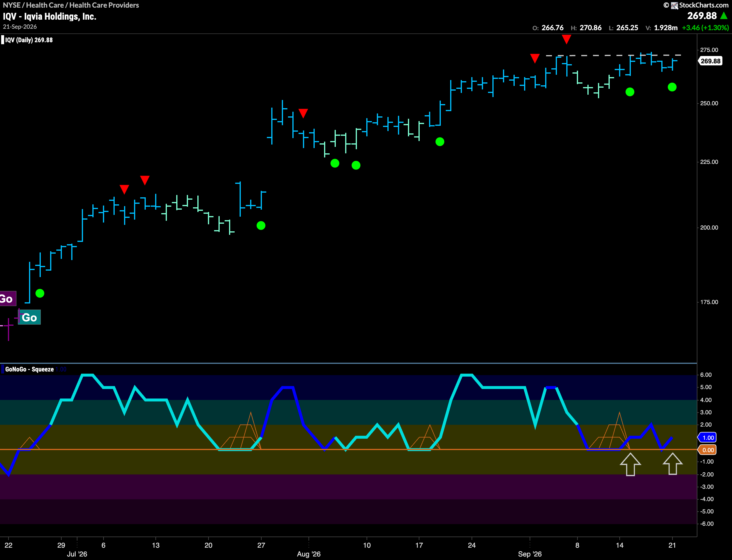Click the purple Go trend label
The height and width of the screenshot is (560, 732).
[x=7, y=298]
